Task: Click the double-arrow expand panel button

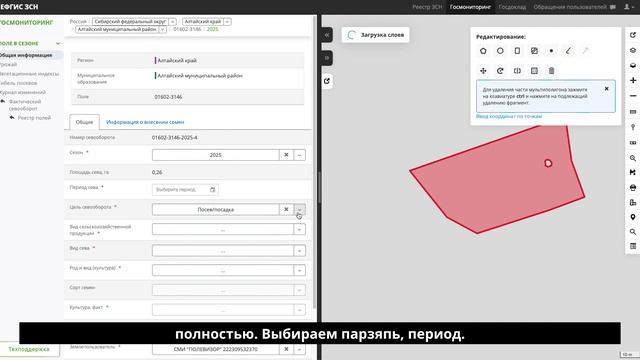Action: (327, 58)
